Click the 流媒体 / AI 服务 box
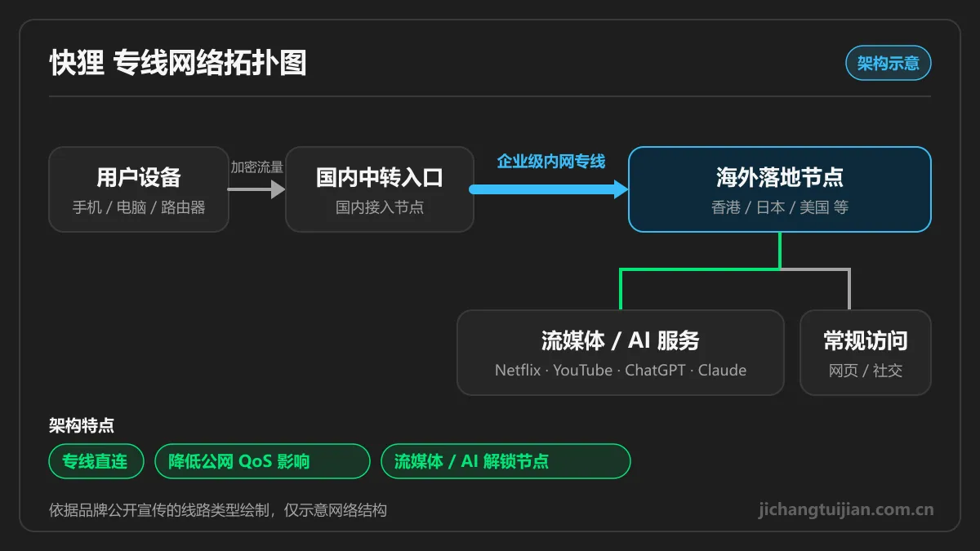 coord(621,353)
